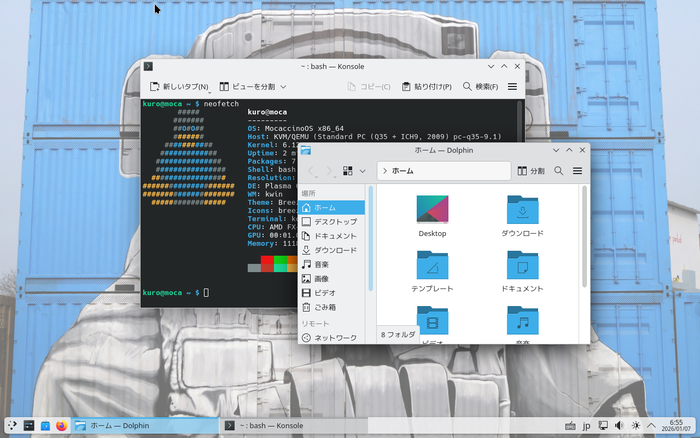Launch Firefox from the taskbar

pyautogui.click(x=61, y=425)
